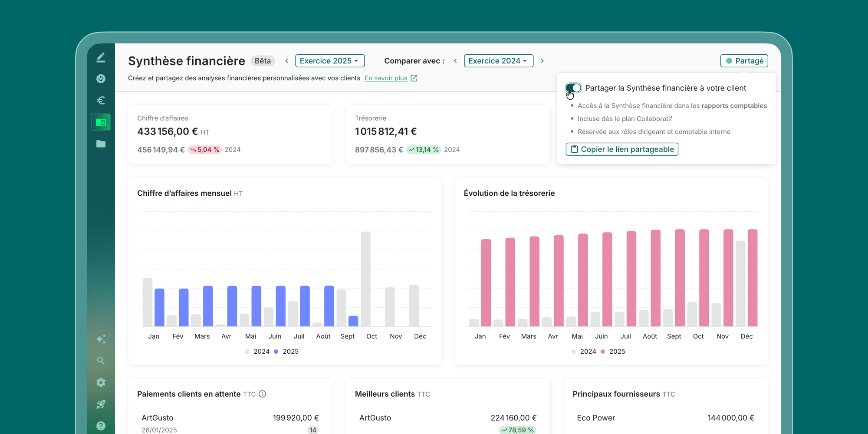This screenshot has height=434, width=868.
Task: Click the pencil edit icon in sidebar
Action: (x=101, y=57)
